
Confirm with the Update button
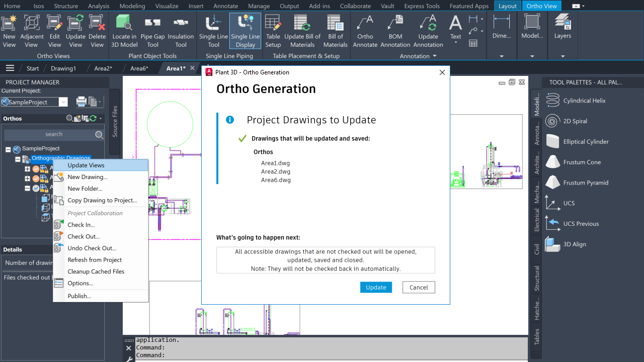point(376,287)
